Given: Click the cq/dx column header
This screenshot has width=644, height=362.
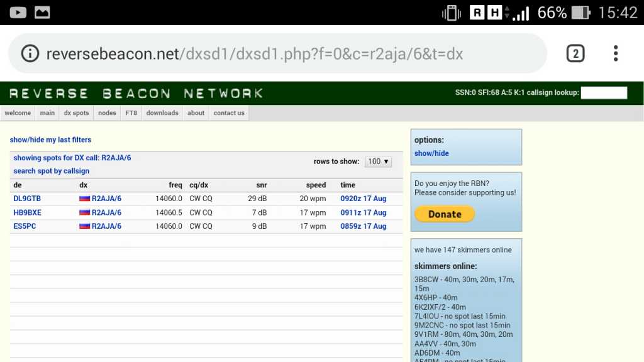Looking at the screenshot, I should 199,185.
